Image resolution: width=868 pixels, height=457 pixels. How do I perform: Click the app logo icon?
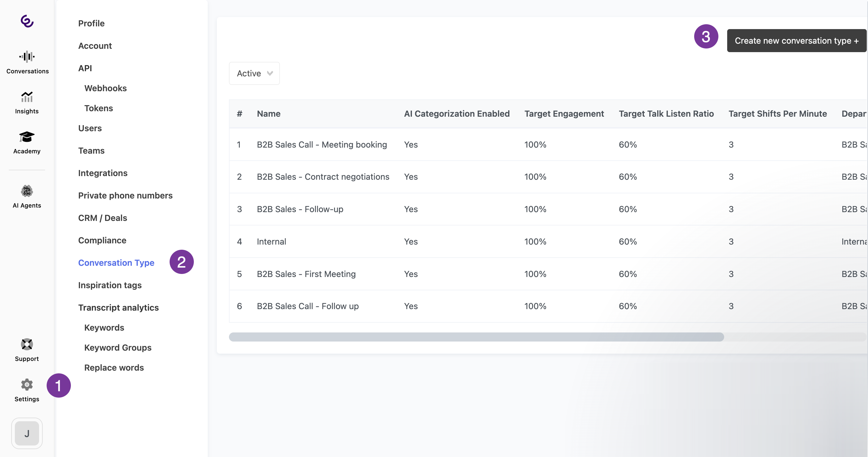27,21
